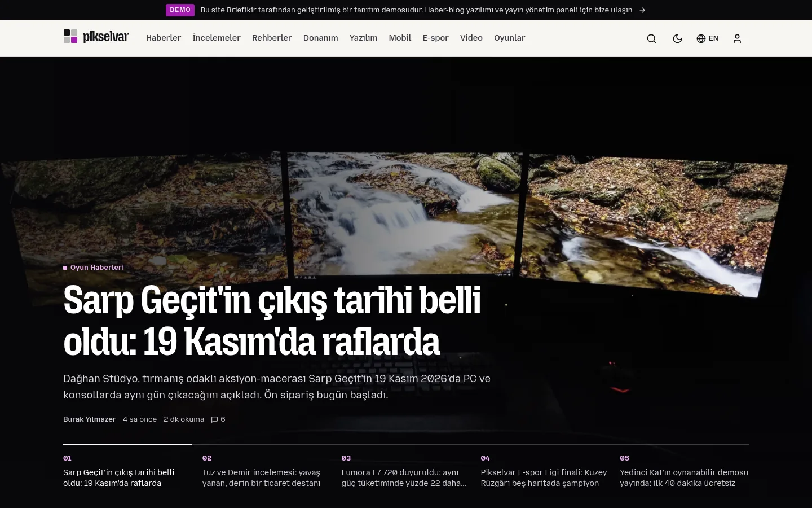Open the comments icon showing 6
Screen dimensions: 812x508
pyautogui.click(x=218, y=419)
